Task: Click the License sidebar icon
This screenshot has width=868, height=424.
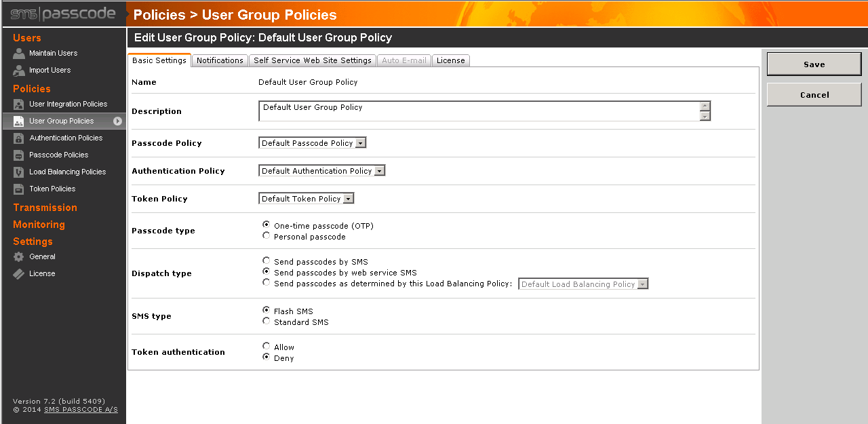Action: pyautogui.click(x=19, y=273)
